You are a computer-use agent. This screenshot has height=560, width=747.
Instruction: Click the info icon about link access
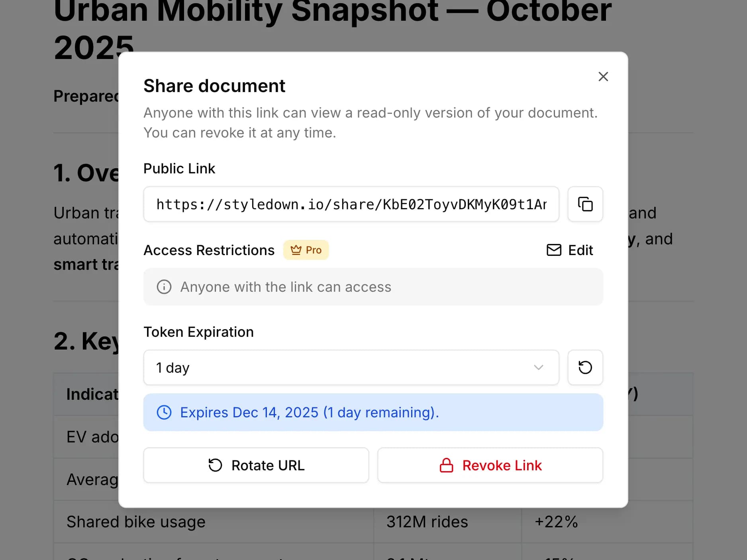point(164,287)
